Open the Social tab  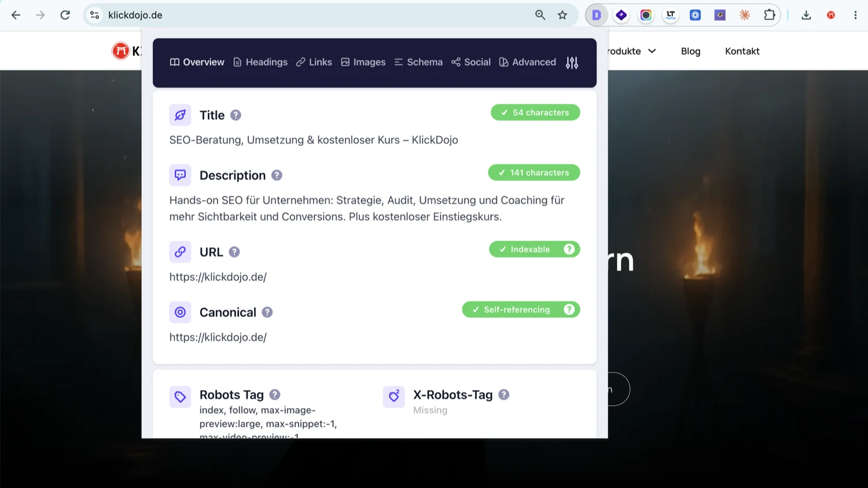[x=471, y=62]
